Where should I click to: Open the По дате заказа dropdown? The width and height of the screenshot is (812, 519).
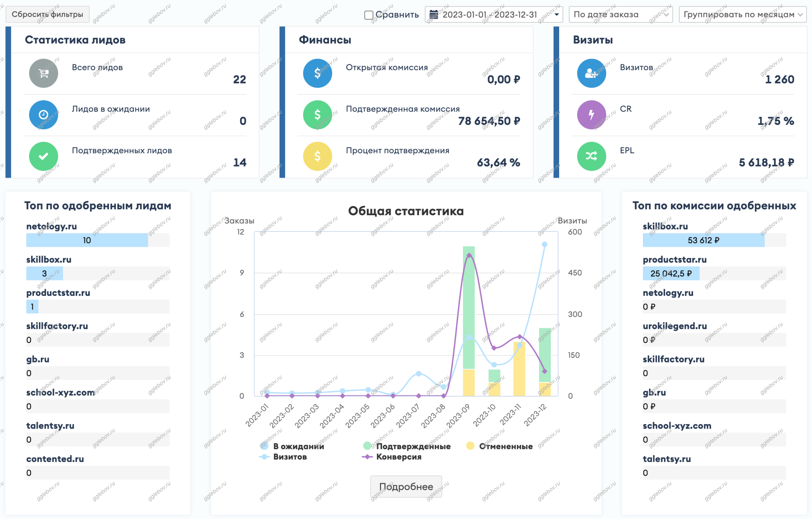[x=621, y=15]
